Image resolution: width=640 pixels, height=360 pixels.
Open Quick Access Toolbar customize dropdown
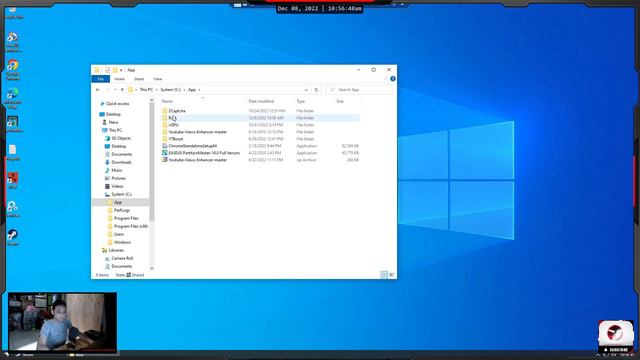pyautogui.click(x=121, y=70)
